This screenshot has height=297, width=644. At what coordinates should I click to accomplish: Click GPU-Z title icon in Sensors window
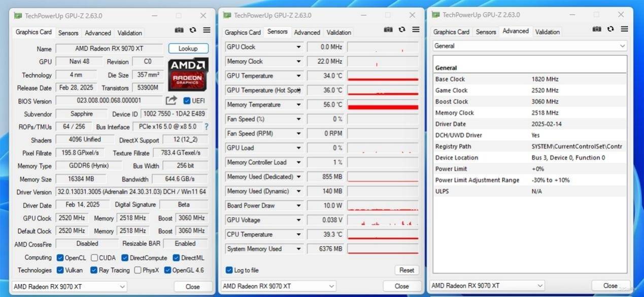(x=227, y=15)
